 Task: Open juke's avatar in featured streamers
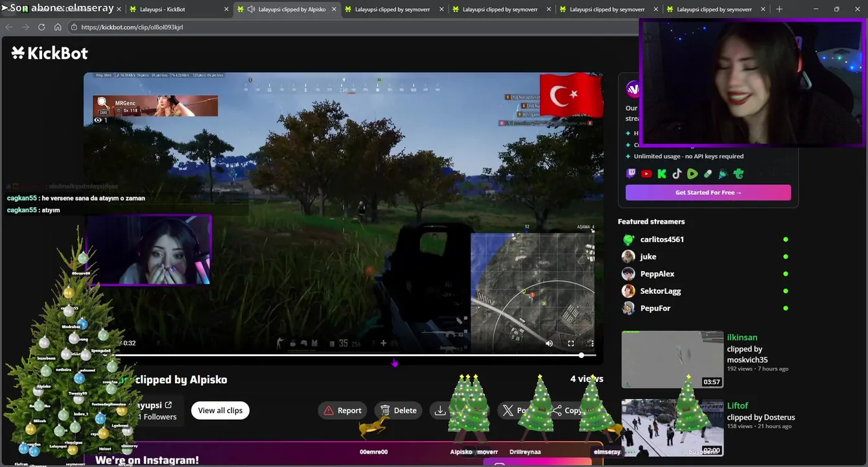coord(628,256)
